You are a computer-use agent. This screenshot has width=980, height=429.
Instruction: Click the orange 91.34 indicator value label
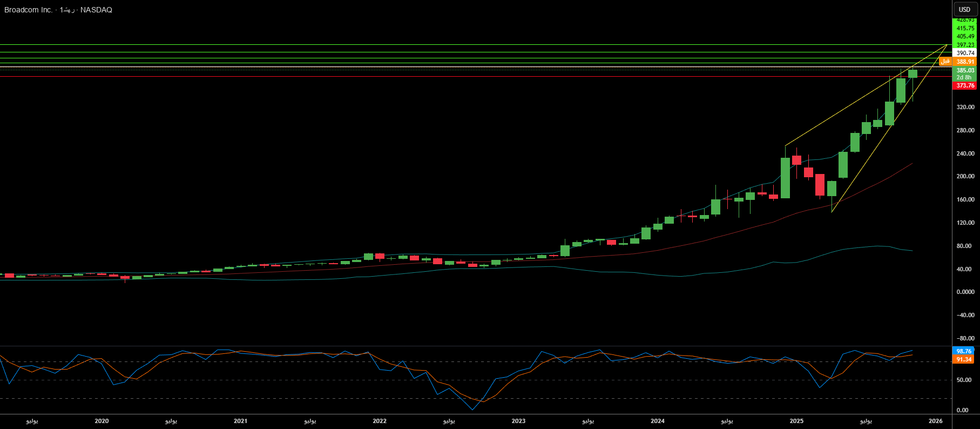963,359
